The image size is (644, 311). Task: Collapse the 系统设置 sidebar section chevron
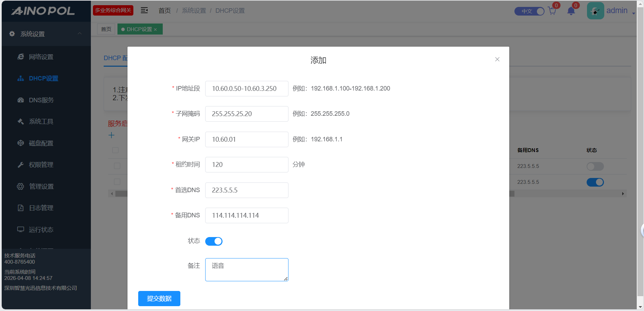(80, 34)
